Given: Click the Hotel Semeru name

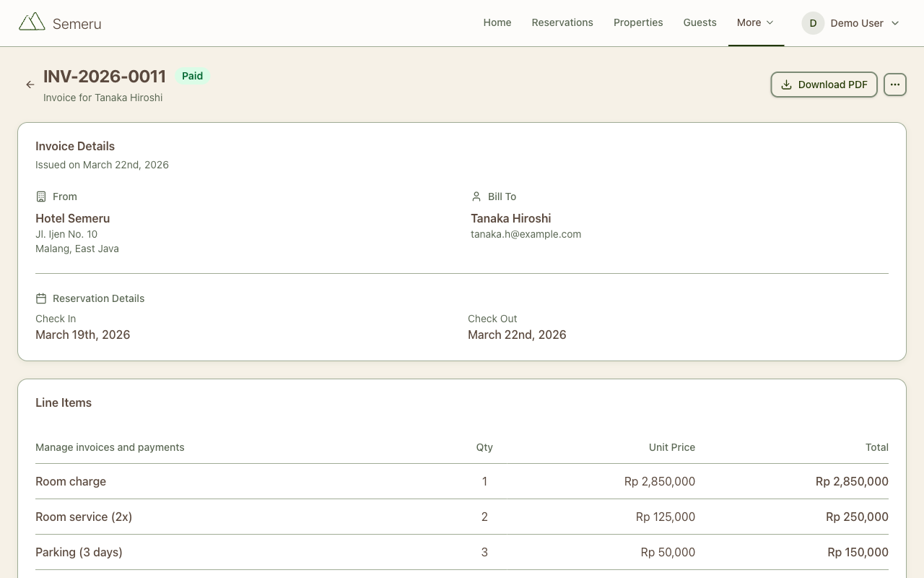Looking at the screenshot, I should tap(73, 218).
